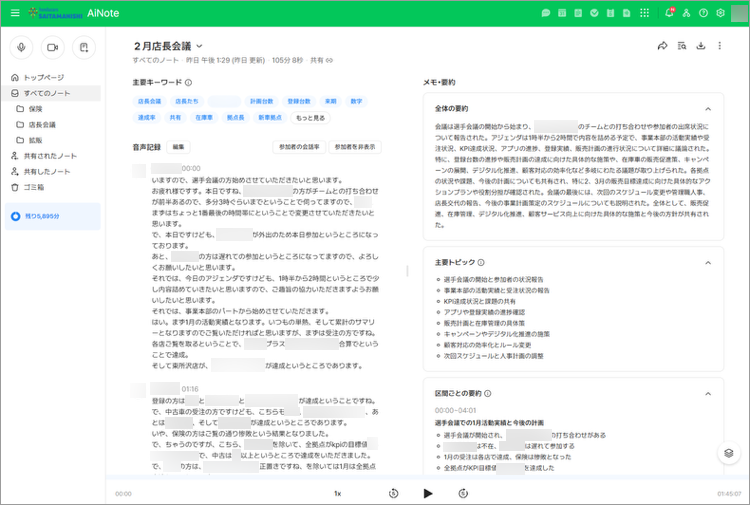Click the video recording camera icon
The image size is (750, 505).
pos(52,47)
